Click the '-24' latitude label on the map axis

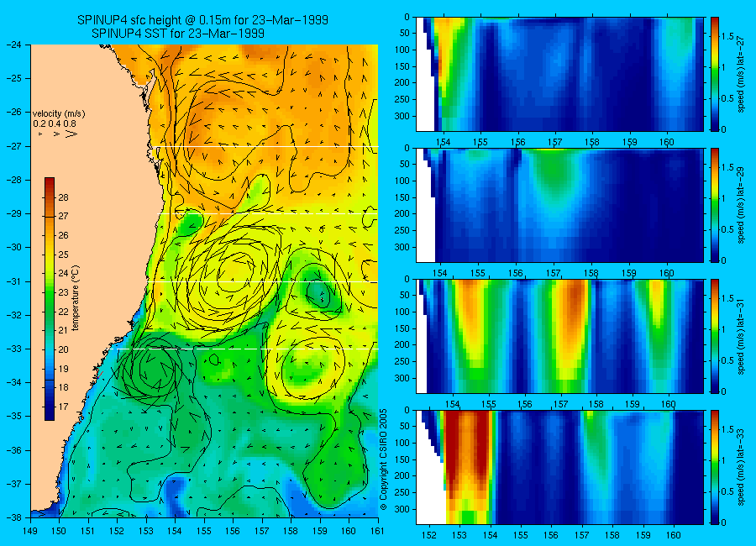pos(13,45)
